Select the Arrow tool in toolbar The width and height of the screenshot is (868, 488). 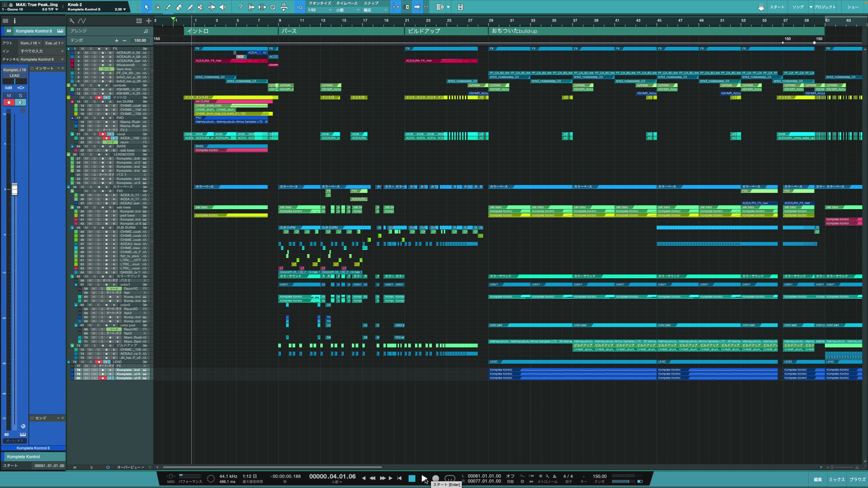147,7
